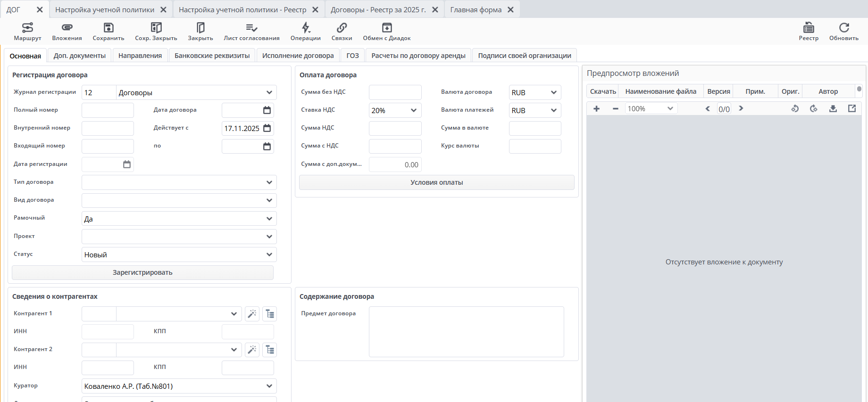Image resolution: width=868 pixels, height=402 pixels.
Task: Switch to Банковские реквизиты tab
Action: click(212, 56)
